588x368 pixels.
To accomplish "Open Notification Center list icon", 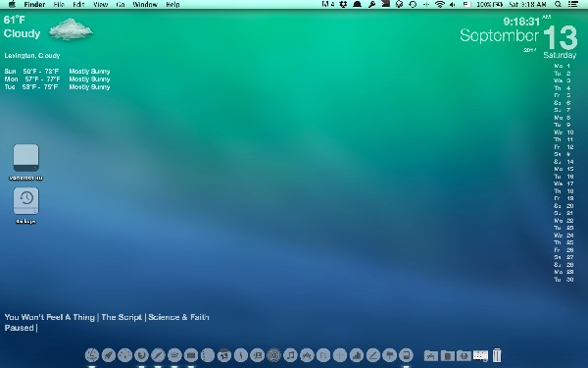I will pyautogui.click(x=573, y=5).
